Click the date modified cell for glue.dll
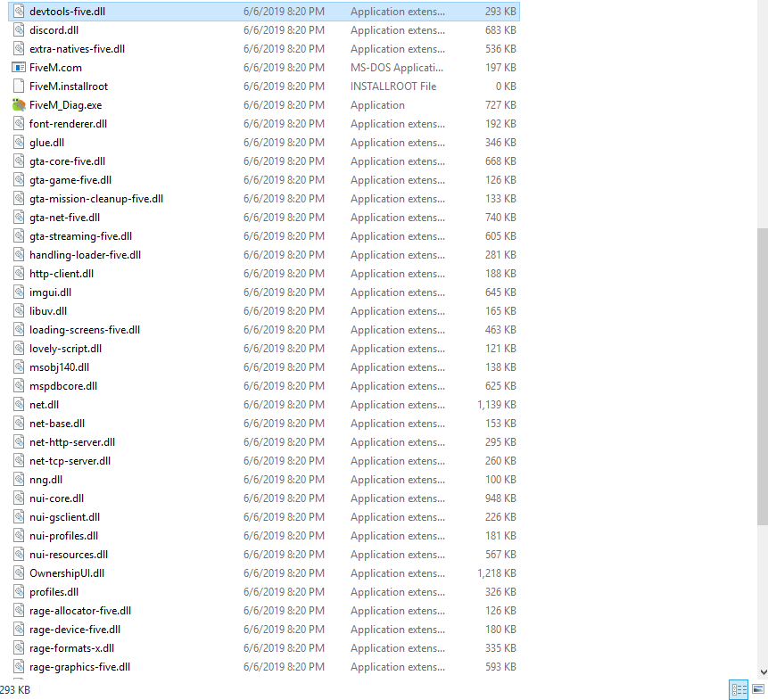768x700 pixels. (x=284, y=143)
